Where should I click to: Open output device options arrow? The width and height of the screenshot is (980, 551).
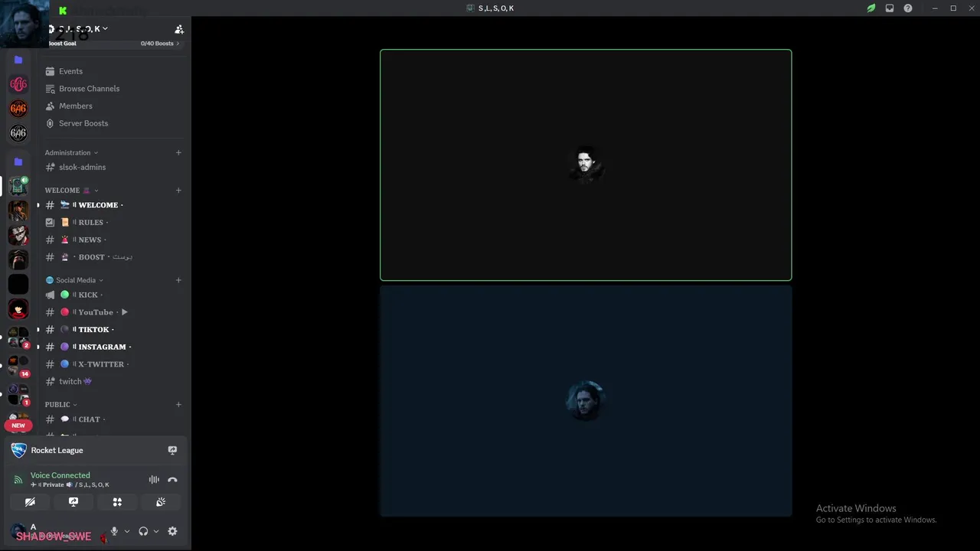155,531
